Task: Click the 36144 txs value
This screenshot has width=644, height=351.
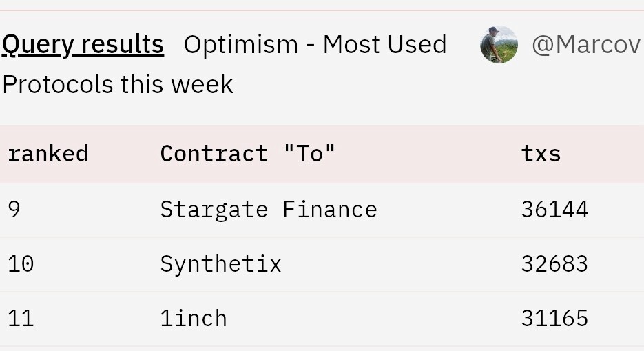Action: tap(554, 210)
